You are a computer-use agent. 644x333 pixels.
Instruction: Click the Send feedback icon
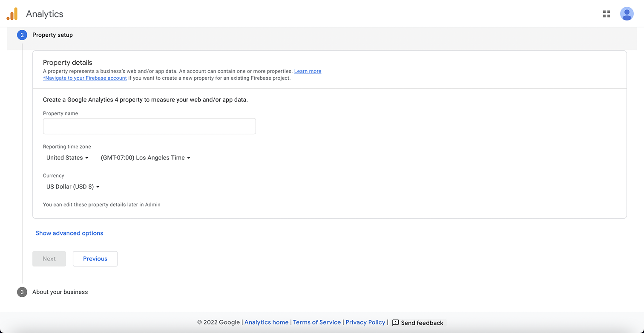pos(395,322)
